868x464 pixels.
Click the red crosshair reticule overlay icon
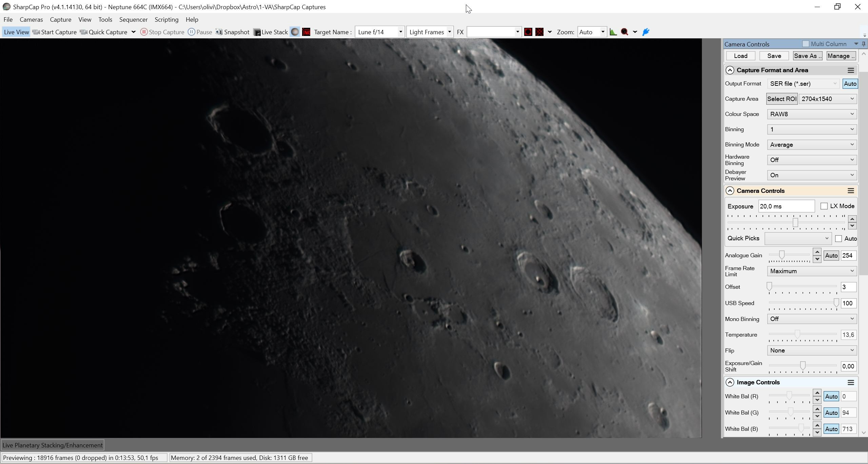539,32
